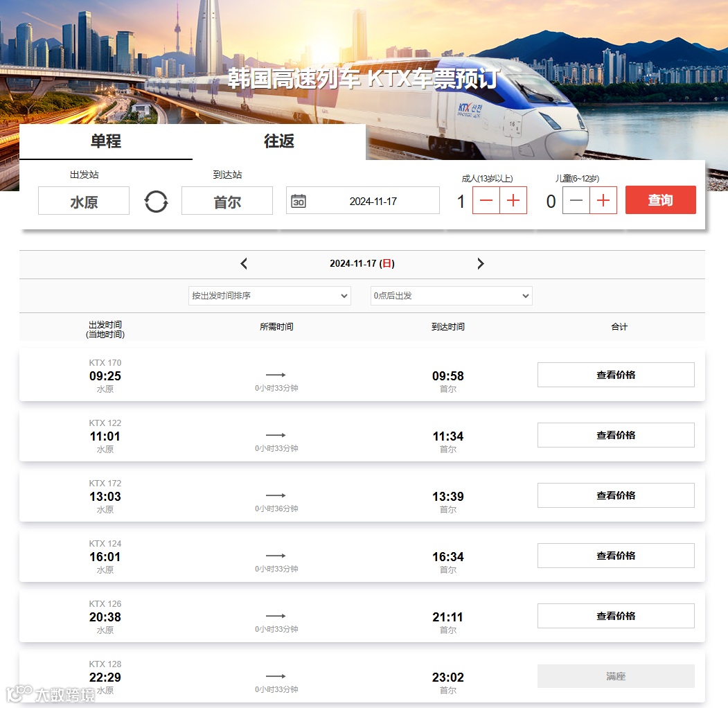Click the 23:02 arrival time

(448, 678)
